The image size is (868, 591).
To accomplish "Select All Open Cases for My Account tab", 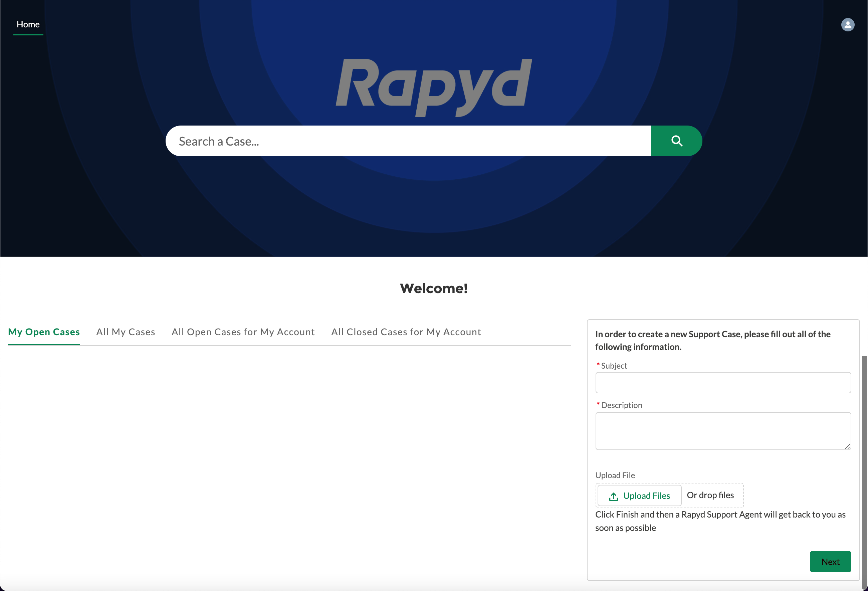I will pyautogui.click(x=243, y=332).
